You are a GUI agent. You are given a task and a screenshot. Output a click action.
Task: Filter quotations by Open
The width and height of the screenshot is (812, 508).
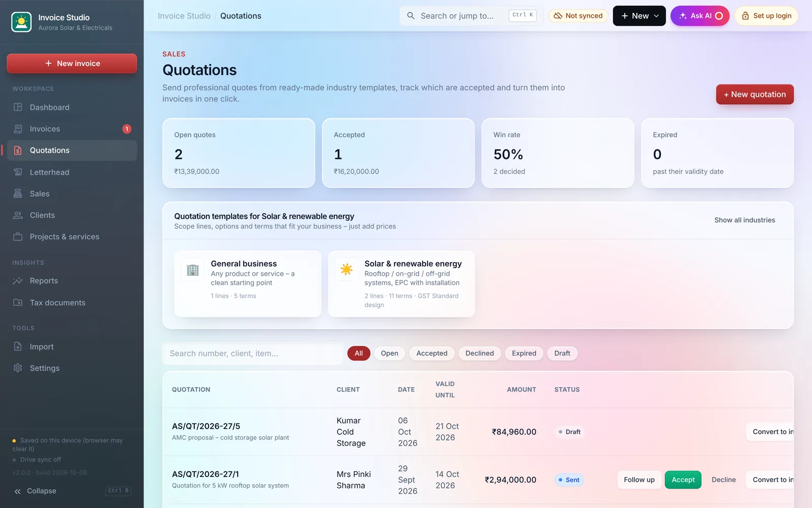coord(389,354)
